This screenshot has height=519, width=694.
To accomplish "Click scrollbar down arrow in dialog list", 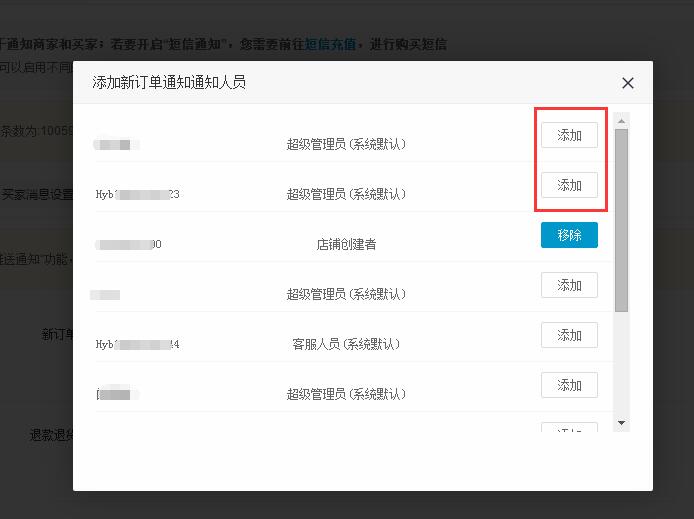I will click(621, 423).
